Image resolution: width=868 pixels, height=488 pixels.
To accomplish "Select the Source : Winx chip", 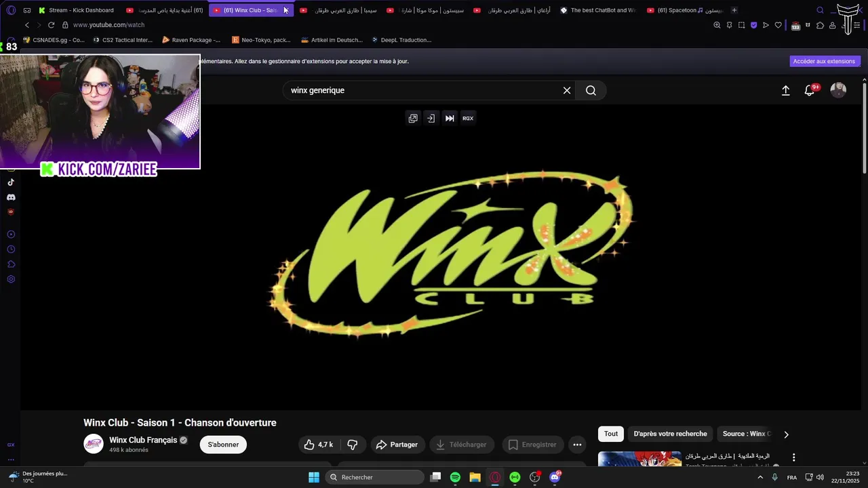I will tap(746, 434).
